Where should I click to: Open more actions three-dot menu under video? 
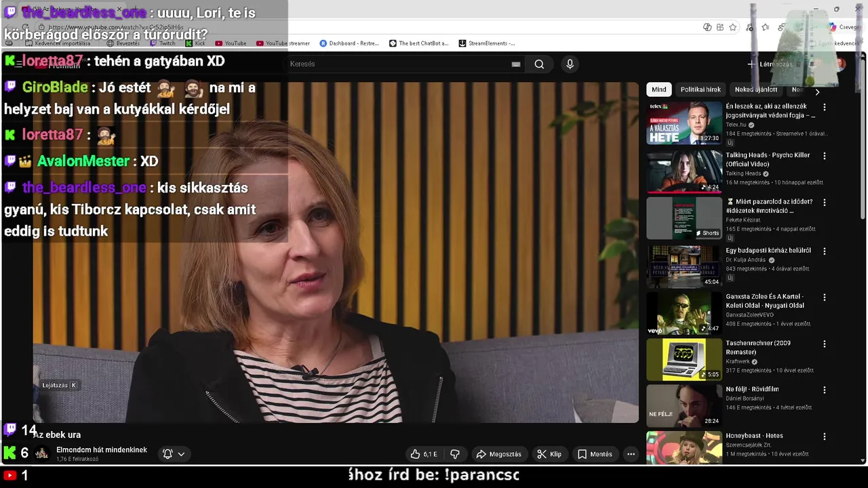pos(631,454)
